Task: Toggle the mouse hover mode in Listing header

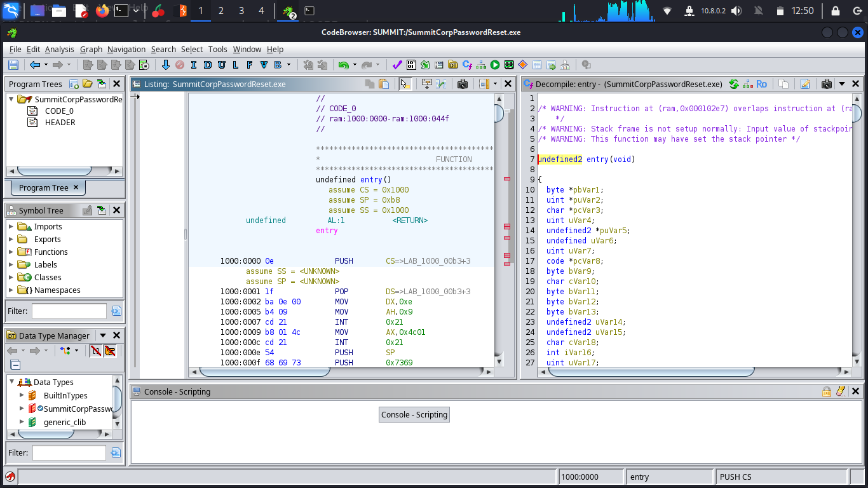Action: coord(405,84)
